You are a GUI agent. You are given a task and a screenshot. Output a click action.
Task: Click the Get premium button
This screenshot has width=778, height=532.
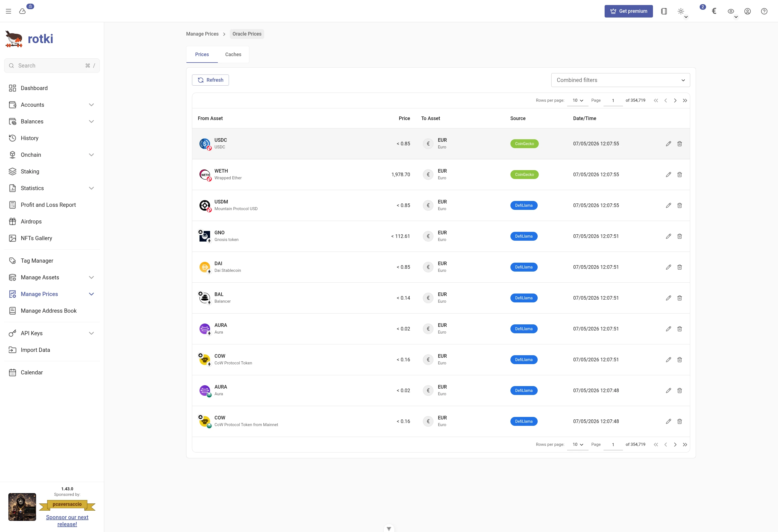(628, 11)
